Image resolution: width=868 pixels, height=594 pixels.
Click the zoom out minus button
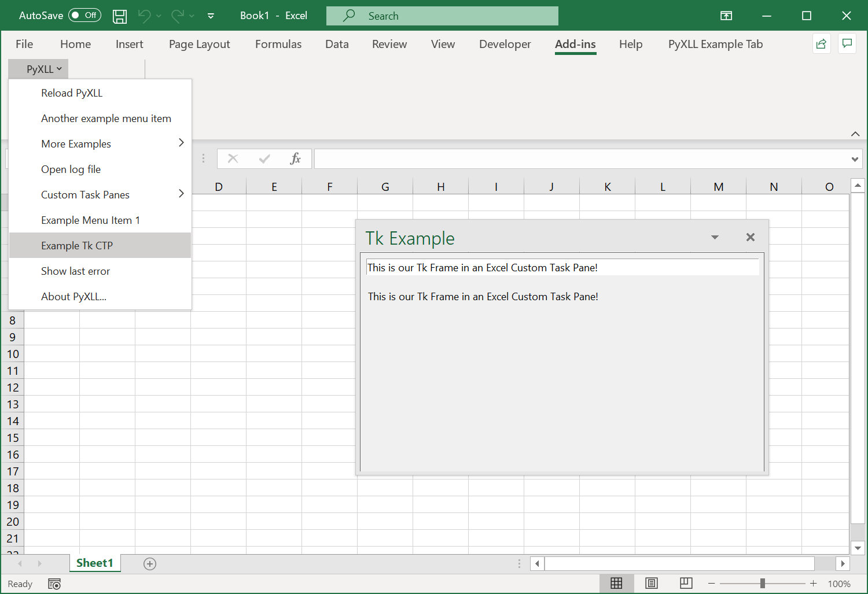pos(712,584)
